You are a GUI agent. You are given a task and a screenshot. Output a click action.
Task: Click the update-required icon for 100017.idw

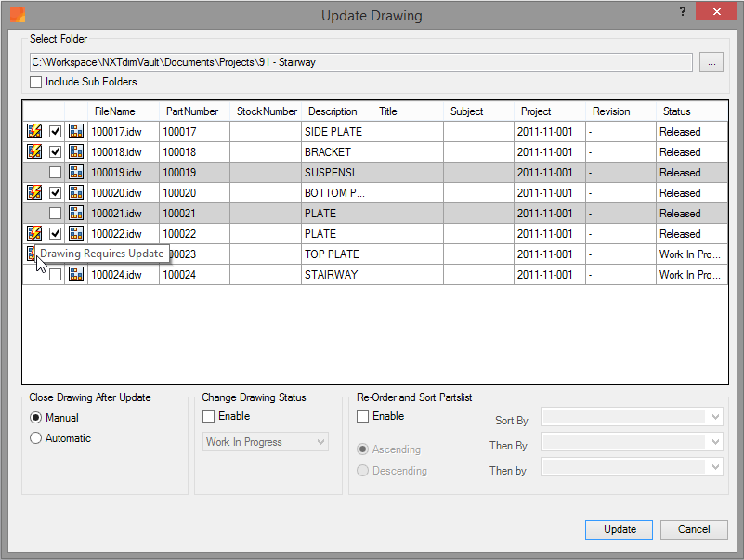(34, 132)
